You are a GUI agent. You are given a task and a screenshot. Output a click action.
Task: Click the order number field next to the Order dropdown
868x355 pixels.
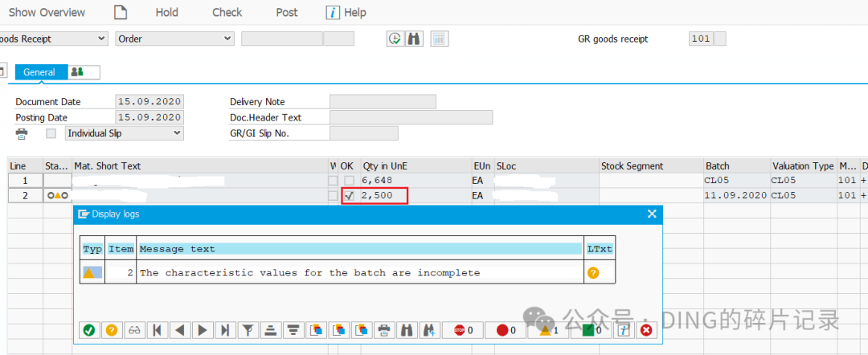click(282, 39)
